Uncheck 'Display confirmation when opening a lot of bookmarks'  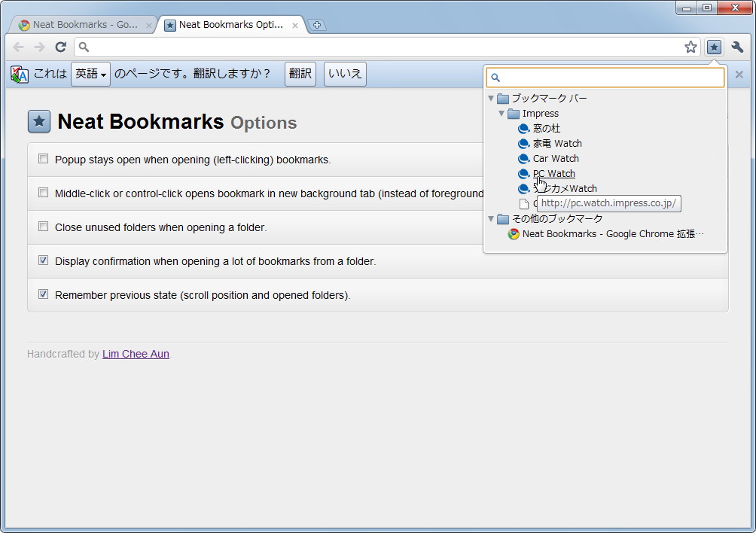click(43, 260)
